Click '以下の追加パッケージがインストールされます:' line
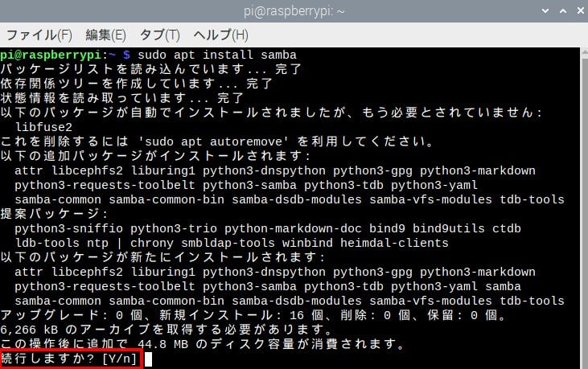Image resolution: width=588 pixels, height=369 pixels. (155, 156)
